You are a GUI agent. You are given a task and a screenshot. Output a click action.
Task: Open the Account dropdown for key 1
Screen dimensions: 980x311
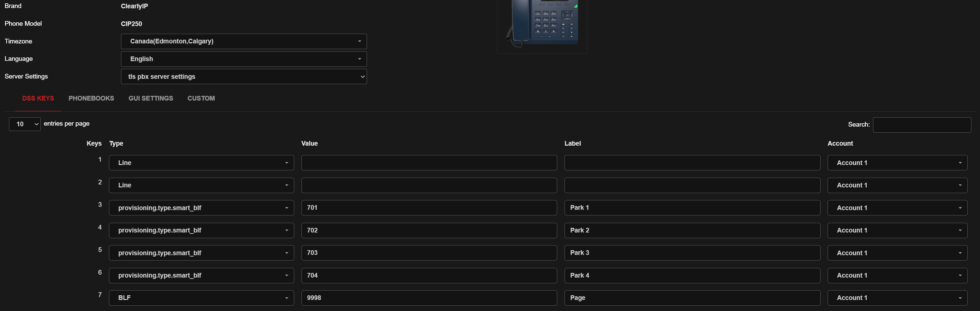coord(897,163)
